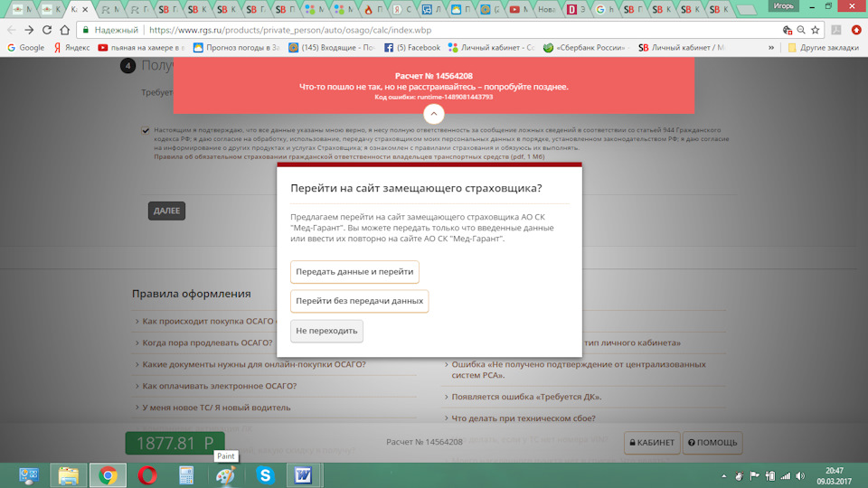This screenshot has height=488, width=868.
Task: Click 'Перейти без передачи данных' button
Action: (359, 301)
